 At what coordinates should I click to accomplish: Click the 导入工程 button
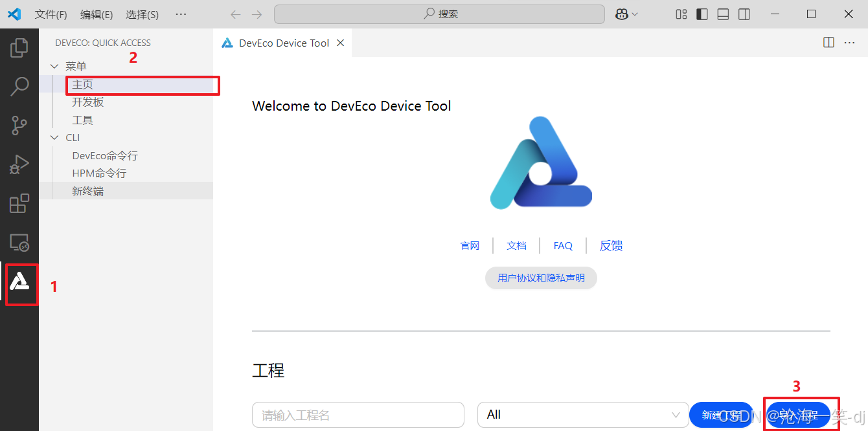[799, 415]
